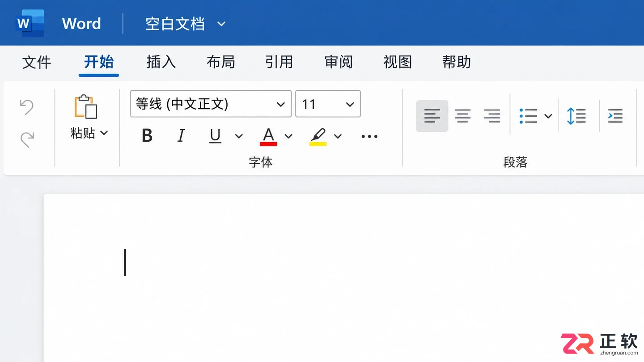The width and height of the screenshot is (644, 362).
Task: Switch to the 插入 tab
Action: click(x=161, y=62)
